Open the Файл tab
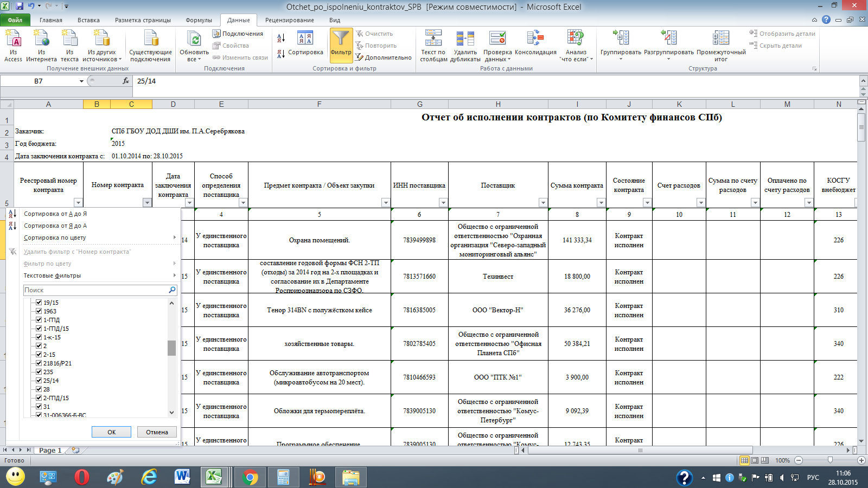The width and height of the screenshot is (868, 488). 15,20
